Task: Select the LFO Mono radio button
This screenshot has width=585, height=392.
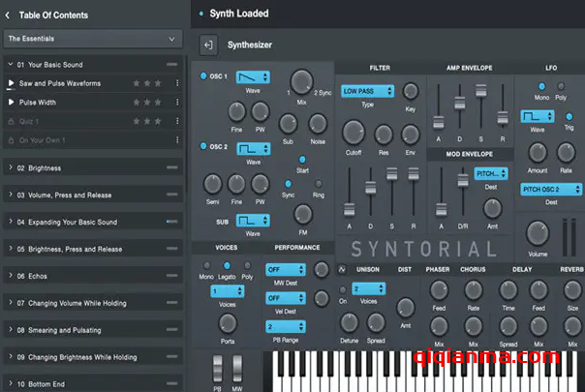Action: click(541, 86)
